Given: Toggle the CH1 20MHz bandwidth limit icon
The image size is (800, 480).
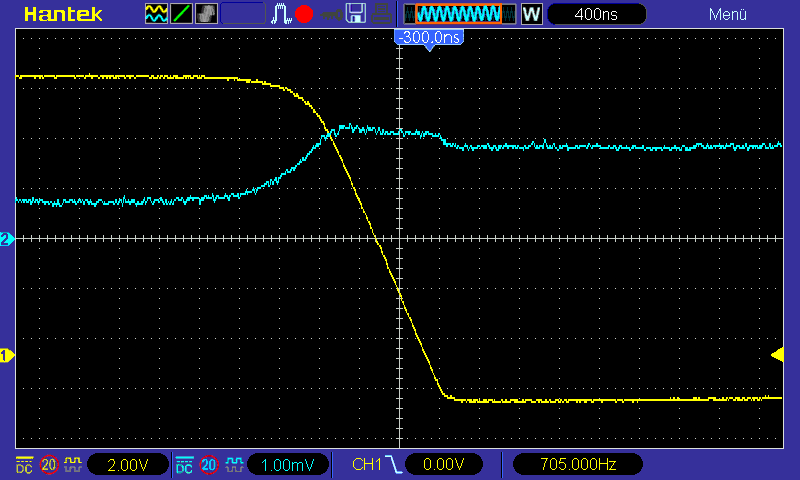Looking at the screenshot, I should tap(49, 465).
